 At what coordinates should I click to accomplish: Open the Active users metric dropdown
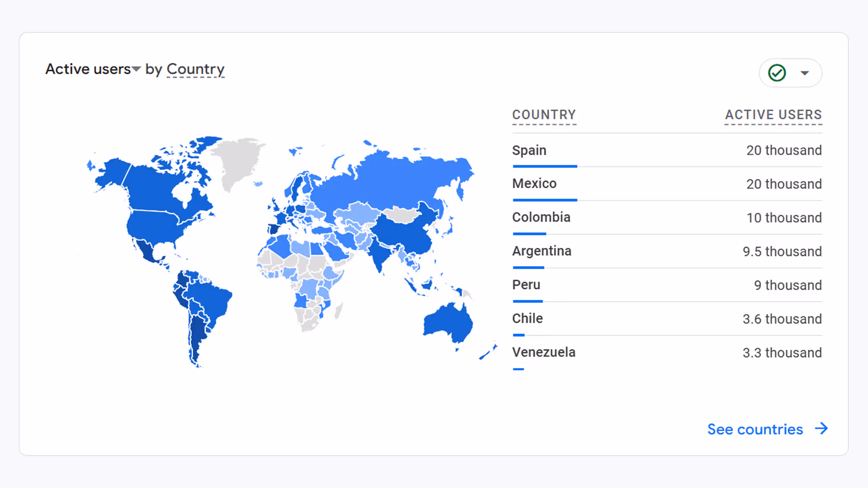tap(137, 69)
